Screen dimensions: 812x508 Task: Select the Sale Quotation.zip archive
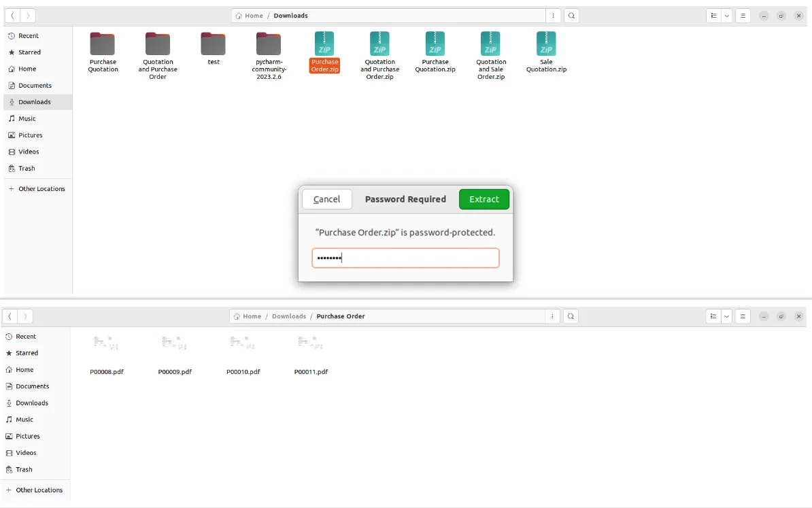pyautogui.click(x=546, y=52)
